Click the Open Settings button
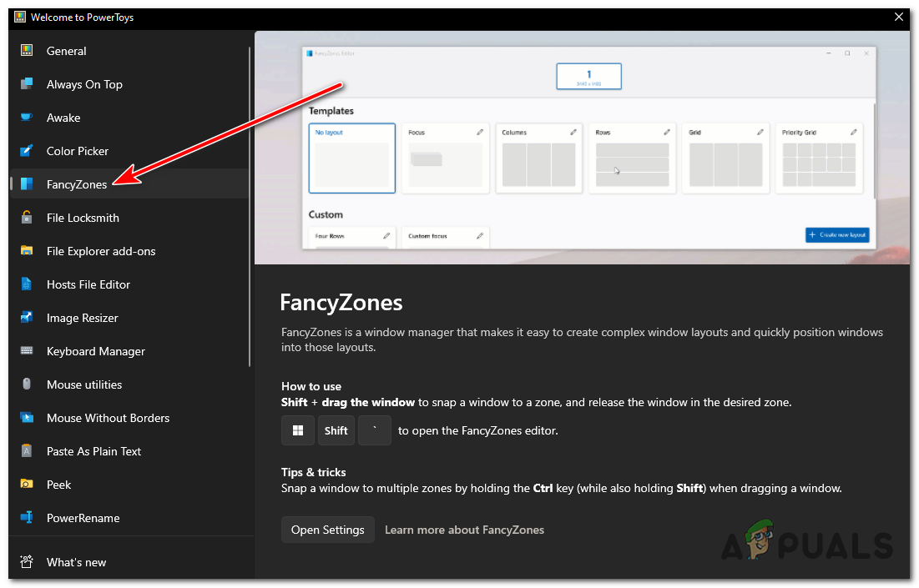 [x=327, y=530]
